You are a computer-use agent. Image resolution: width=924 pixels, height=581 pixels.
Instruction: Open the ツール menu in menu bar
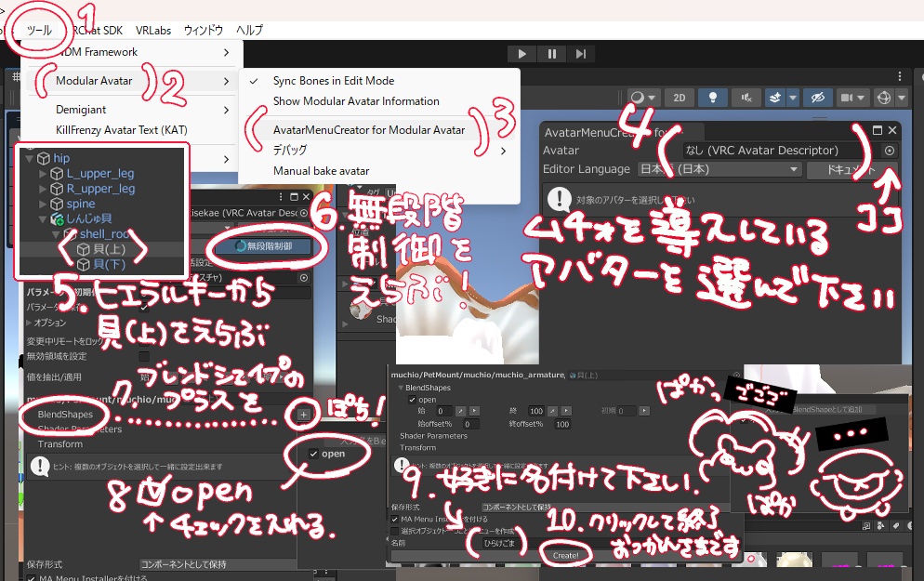[x=39, y=30]
